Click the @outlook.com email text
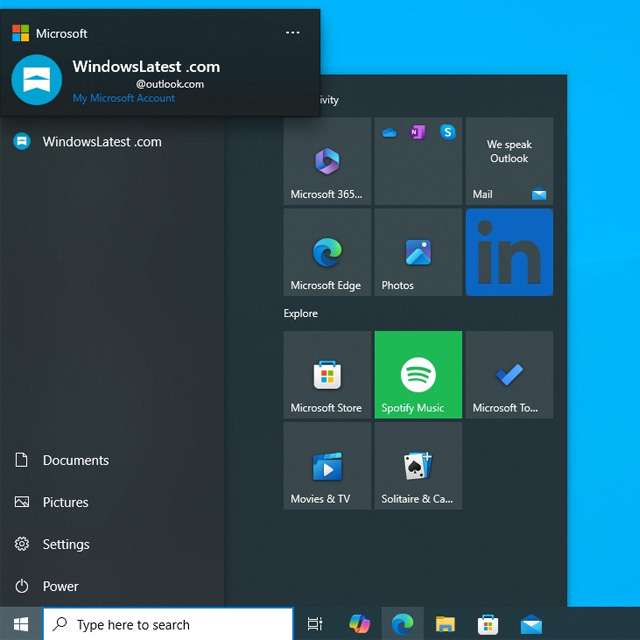640x640 pixels. point(170,84)
